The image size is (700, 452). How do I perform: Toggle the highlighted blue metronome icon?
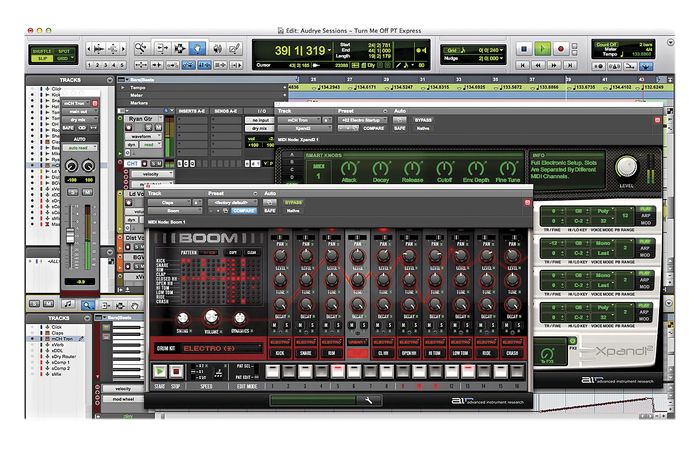coord(646,66)
